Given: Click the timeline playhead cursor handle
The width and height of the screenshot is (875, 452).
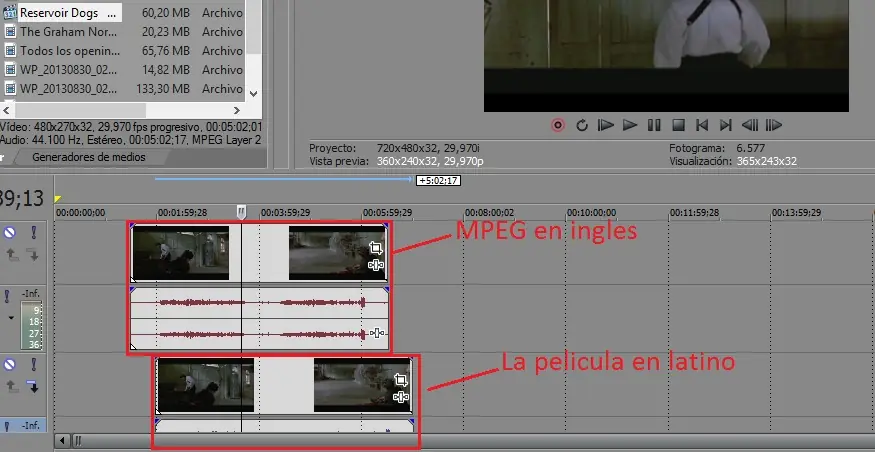Looking at the screenshot, I should (x=241, y=211).
